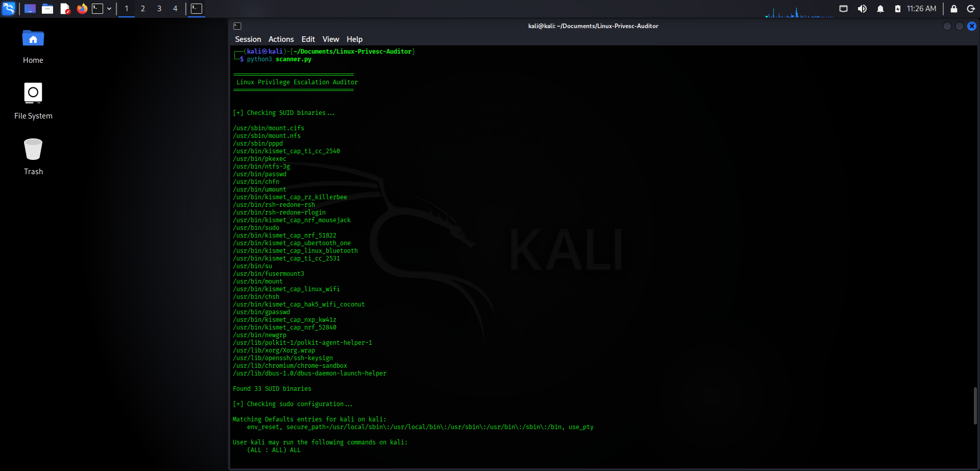Close the terminal window
The image size is (980, 471).
coord(972,26)
